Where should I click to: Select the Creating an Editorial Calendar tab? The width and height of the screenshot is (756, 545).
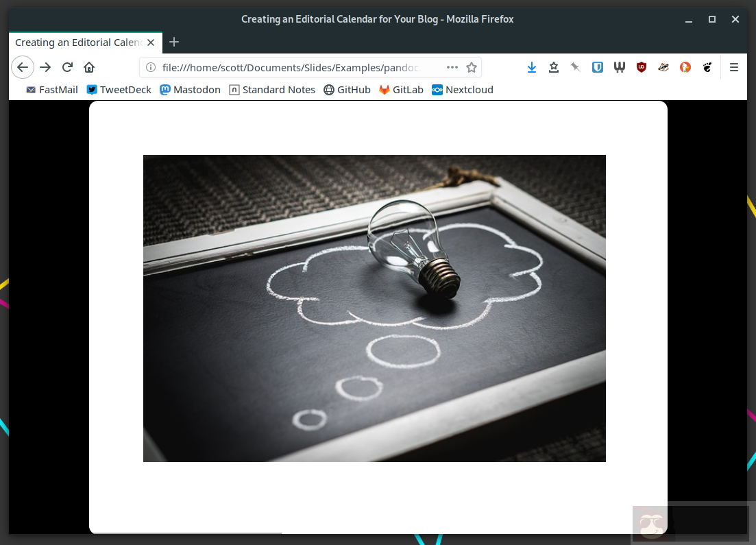pyautogui.click(x=79, y=43)
